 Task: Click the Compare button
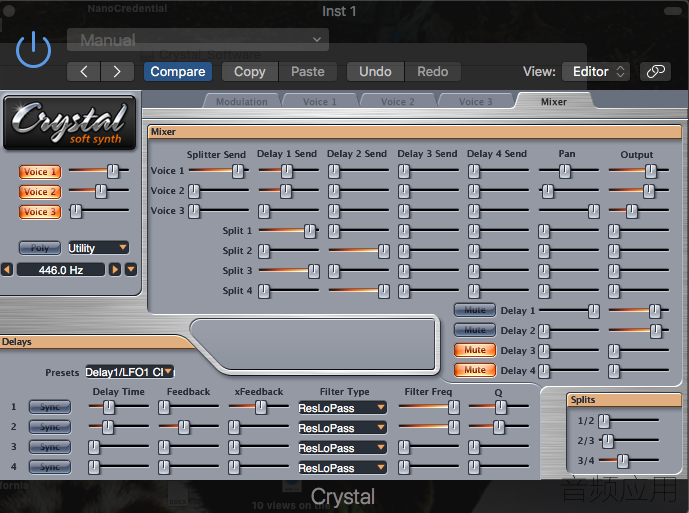point(178,72)
